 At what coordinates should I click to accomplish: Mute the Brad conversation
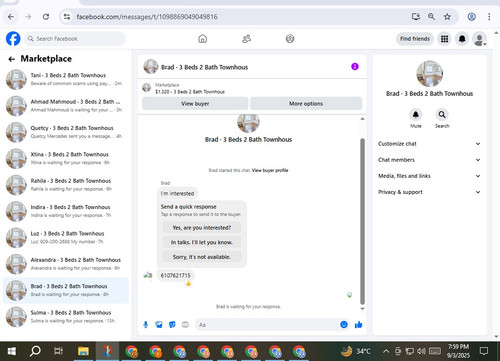tap(416, 115)
